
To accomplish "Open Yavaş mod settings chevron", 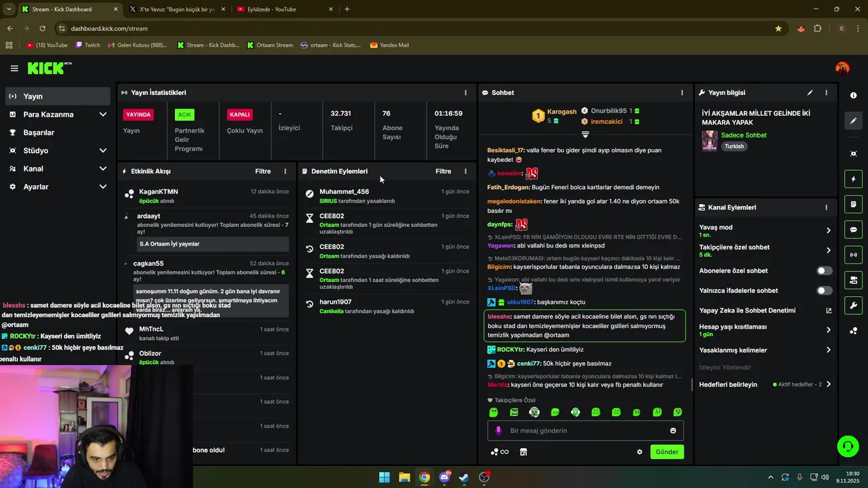I will (x=828, y=230).
